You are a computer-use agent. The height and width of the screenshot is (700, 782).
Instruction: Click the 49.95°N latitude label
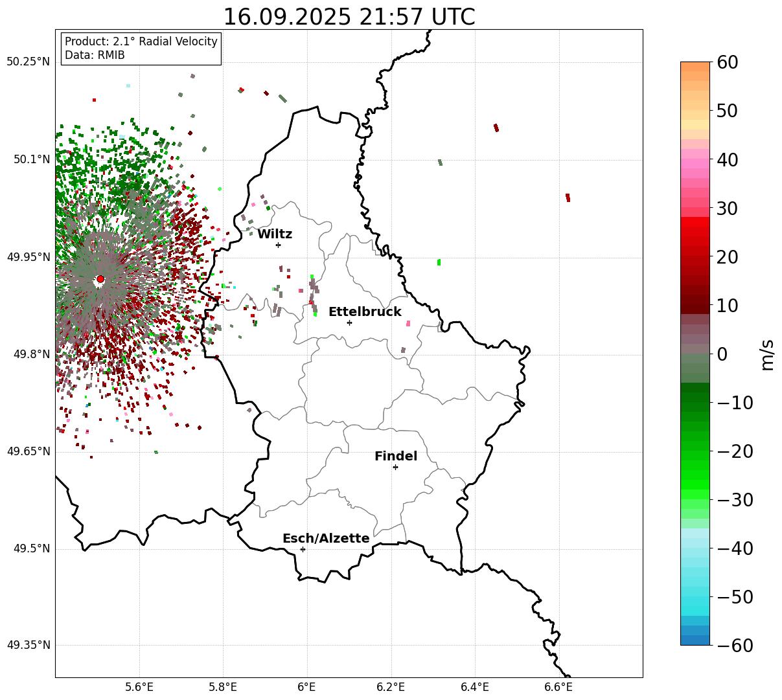28,257
